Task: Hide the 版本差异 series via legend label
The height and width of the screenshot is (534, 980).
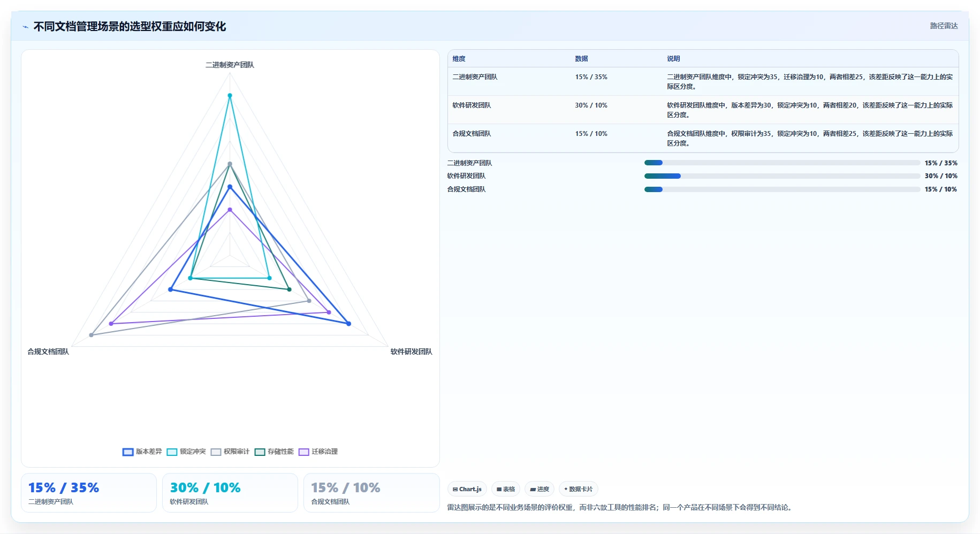Action: [149, 452]
